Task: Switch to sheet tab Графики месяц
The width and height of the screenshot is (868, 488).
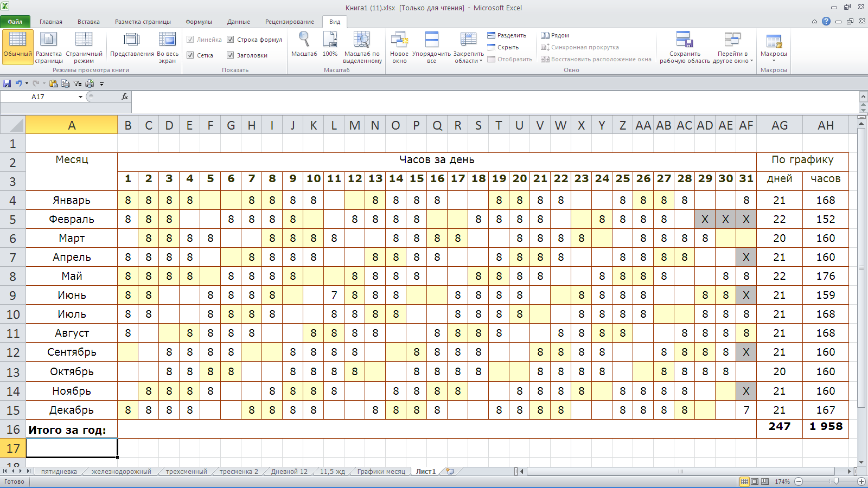Action: point(381,472)
